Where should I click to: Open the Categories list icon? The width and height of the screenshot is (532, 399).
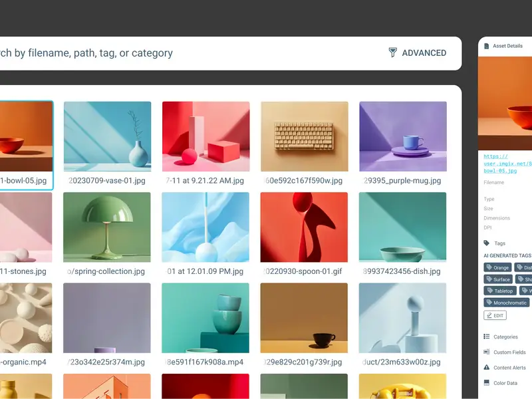point(487,336)
